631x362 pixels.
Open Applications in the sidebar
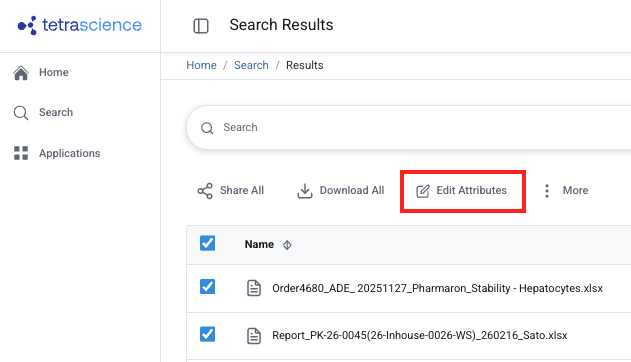(57, 153)
